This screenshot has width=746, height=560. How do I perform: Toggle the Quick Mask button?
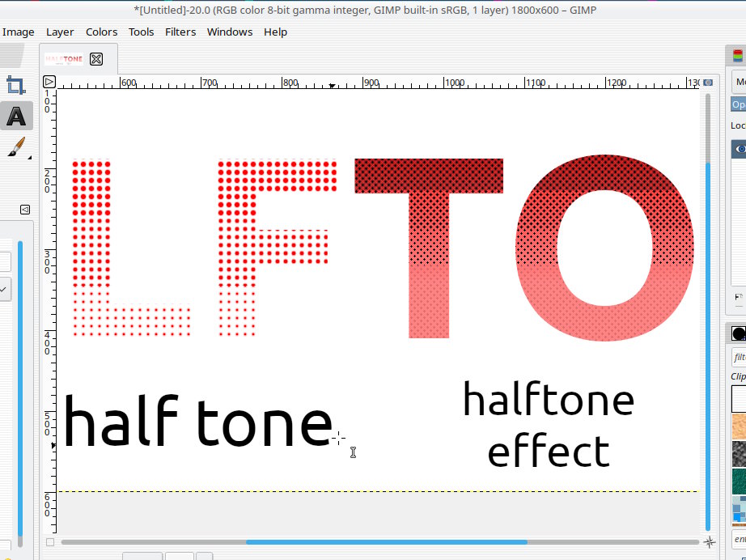50,542
